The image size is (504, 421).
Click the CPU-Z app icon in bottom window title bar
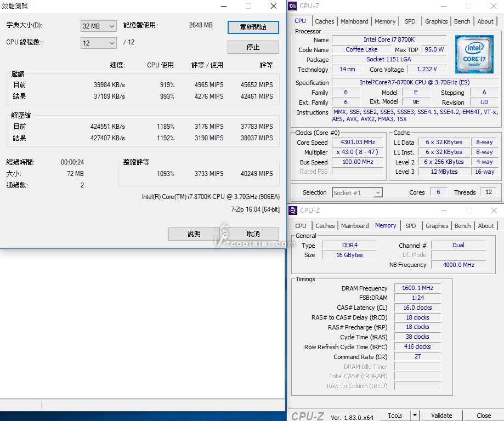point(292,210)
